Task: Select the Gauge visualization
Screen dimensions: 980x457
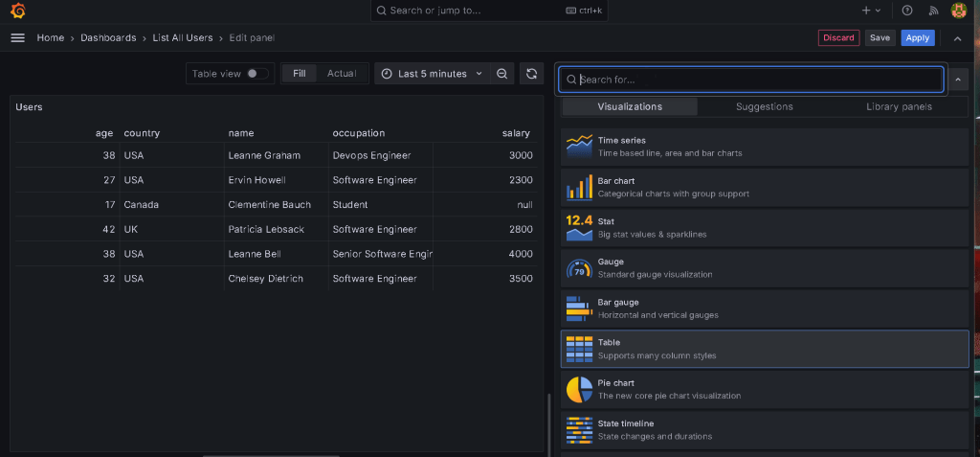Action: click(x=765, y=268)
